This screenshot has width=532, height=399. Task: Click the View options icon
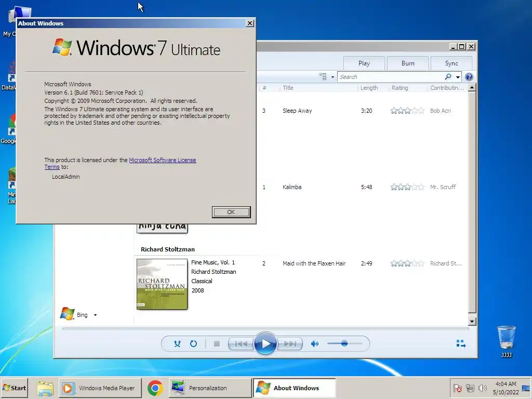[x=323, y=77]
